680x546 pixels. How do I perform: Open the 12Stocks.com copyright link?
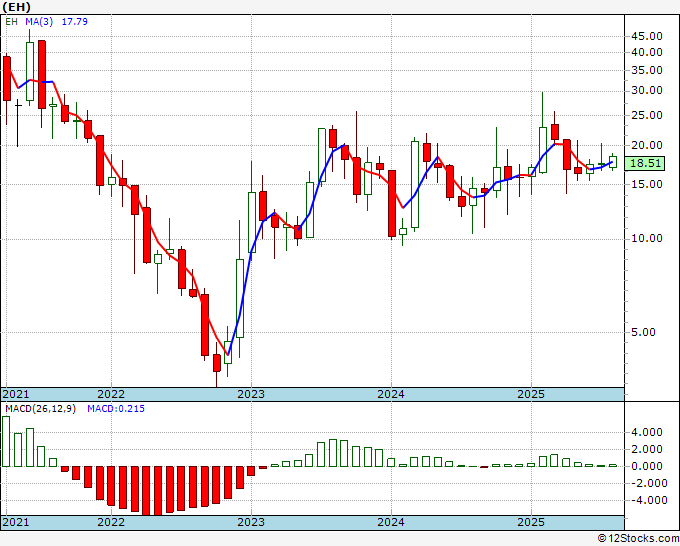pyautogui.click(x=638, y=539)
